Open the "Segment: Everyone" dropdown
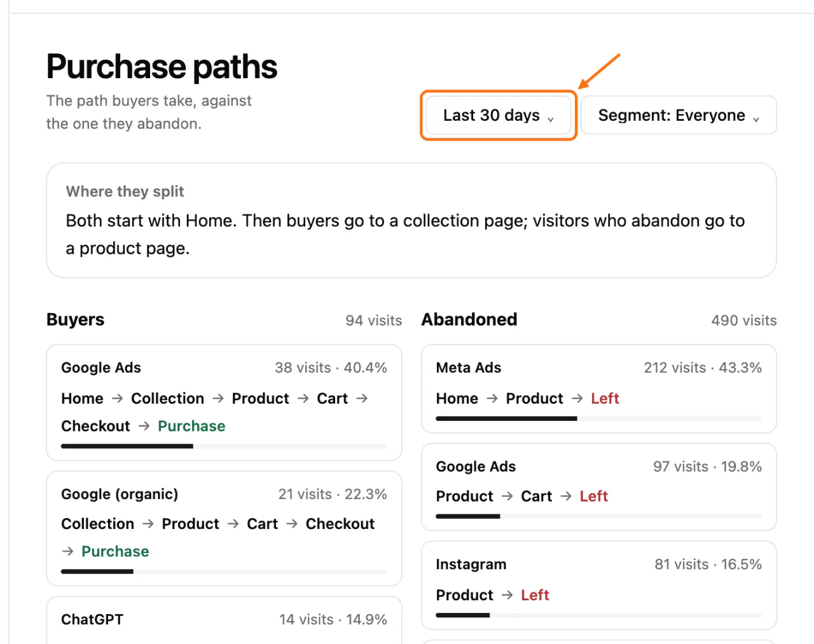Screen dimensions: 814x644 pyautogui.click(x=679, y=115)
